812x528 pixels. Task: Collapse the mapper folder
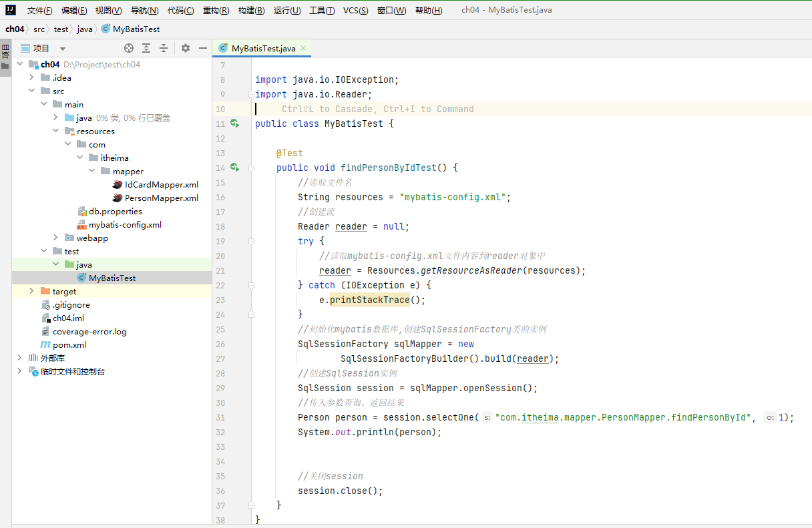pos(91,172)
